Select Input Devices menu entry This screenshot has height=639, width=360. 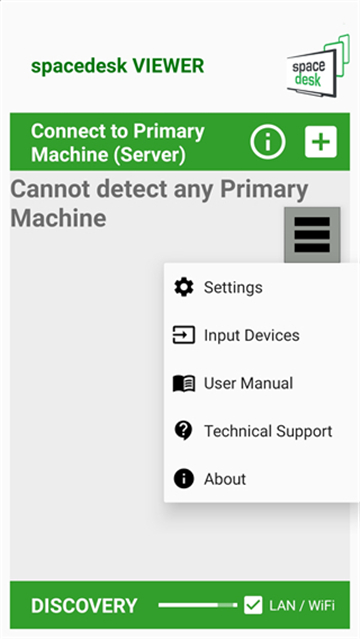[262, 335]
